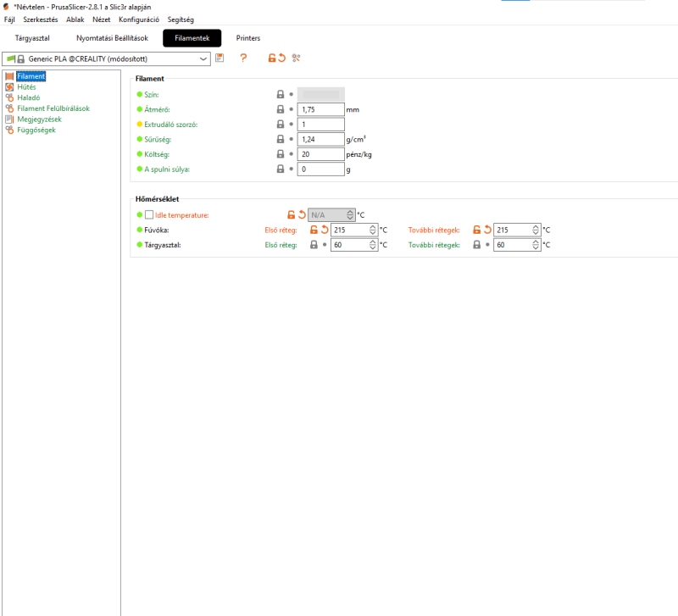Open the Konfiguráció menu
678x616 pixels.
[x=139, y=19]
